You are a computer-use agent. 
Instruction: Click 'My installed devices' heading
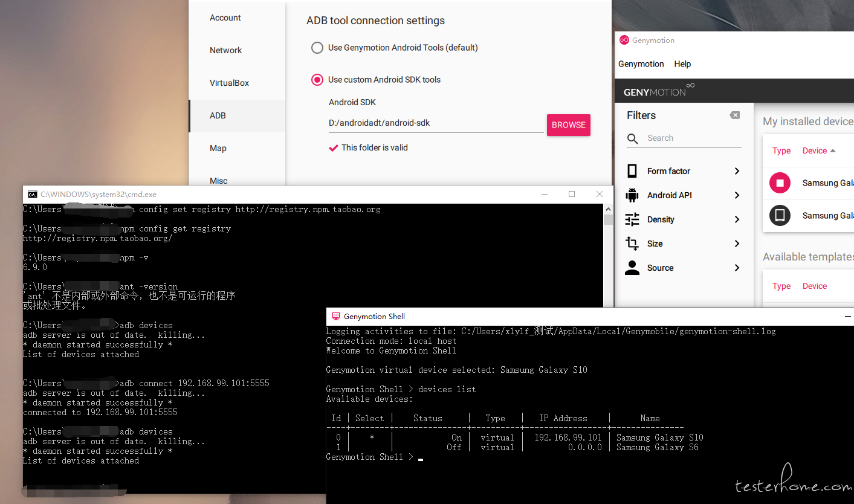point(808,121)
